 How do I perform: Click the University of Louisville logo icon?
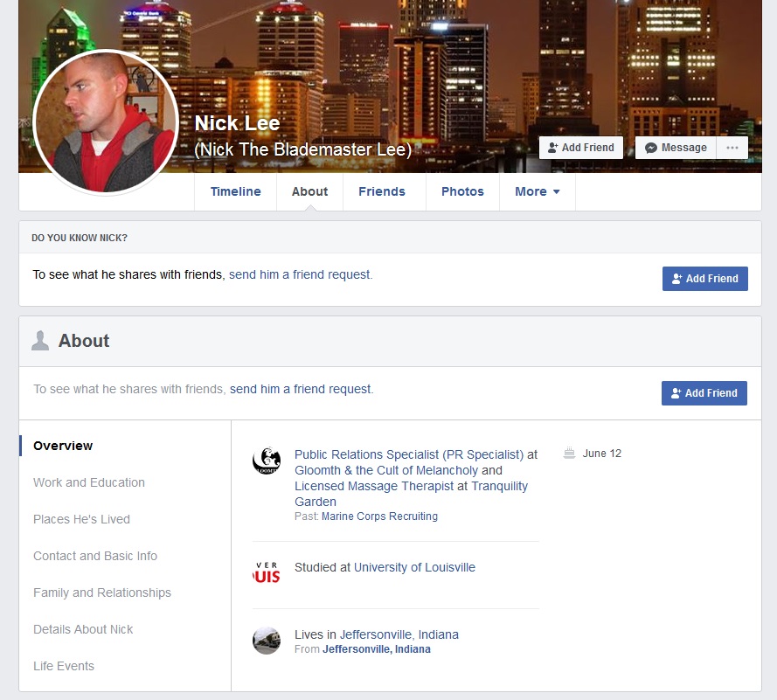tap(266, 572)
